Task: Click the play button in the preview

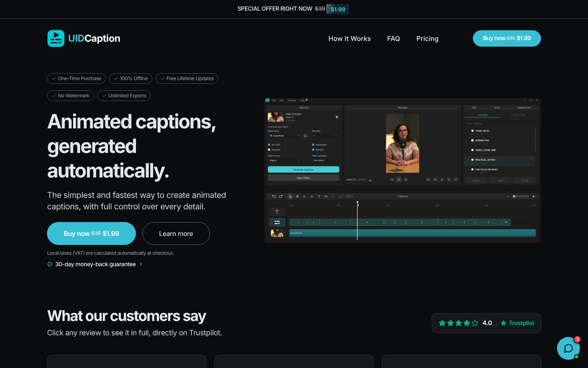Action: pos(399,180)
